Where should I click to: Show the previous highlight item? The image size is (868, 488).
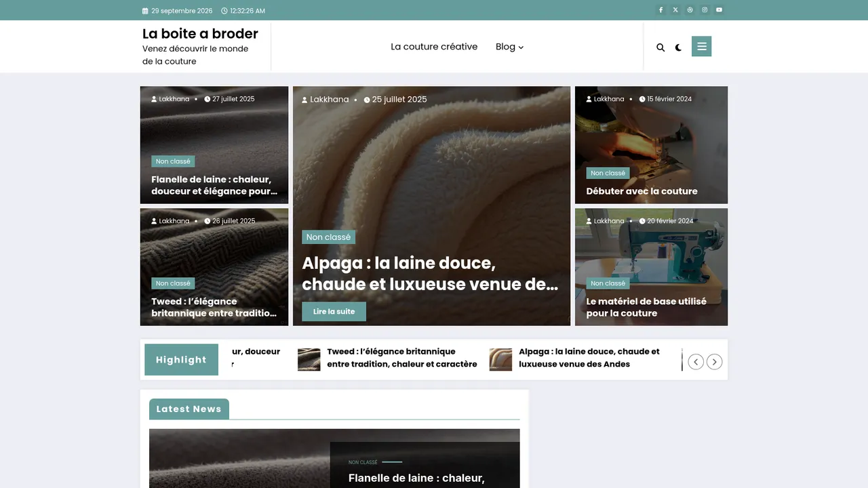click(x=696, y=362)
